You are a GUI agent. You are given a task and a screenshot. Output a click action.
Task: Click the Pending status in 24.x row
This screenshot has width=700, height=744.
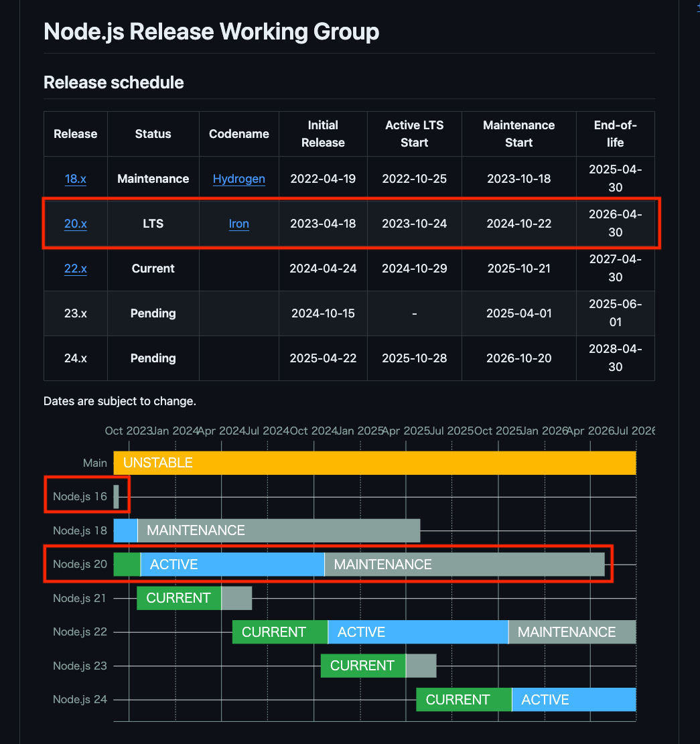coord(153,358)
